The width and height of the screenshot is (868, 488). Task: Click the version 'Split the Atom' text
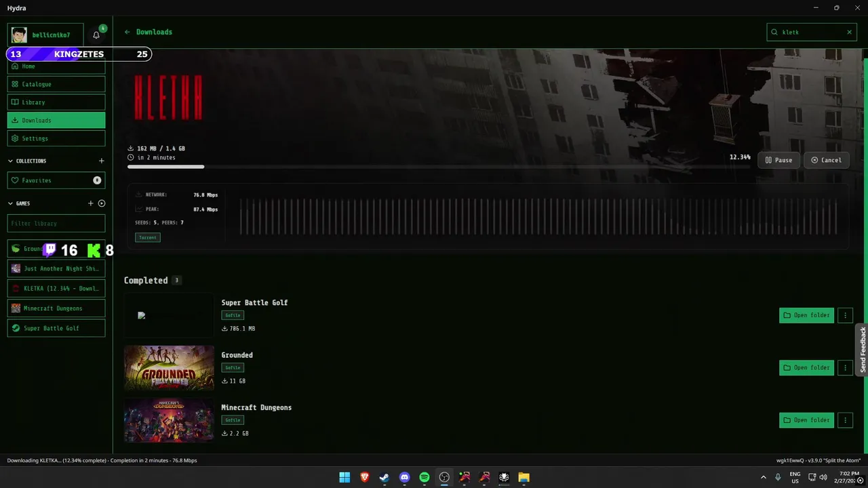(818, 460)
